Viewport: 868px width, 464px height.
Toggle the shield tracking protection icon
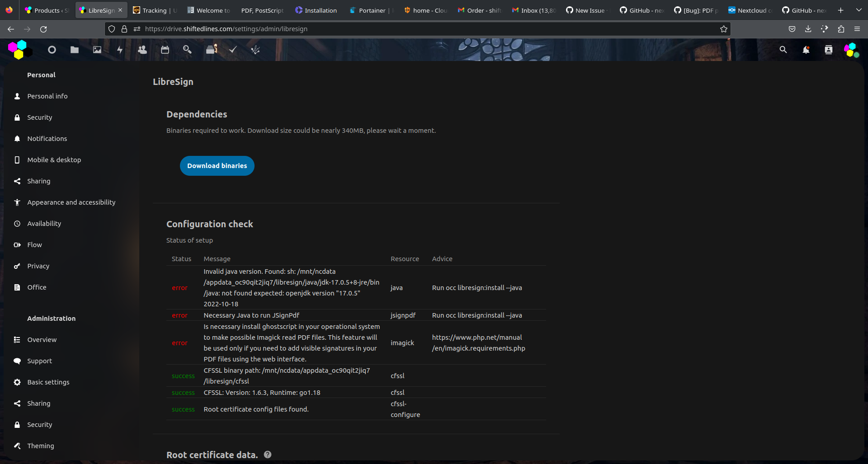111,29
